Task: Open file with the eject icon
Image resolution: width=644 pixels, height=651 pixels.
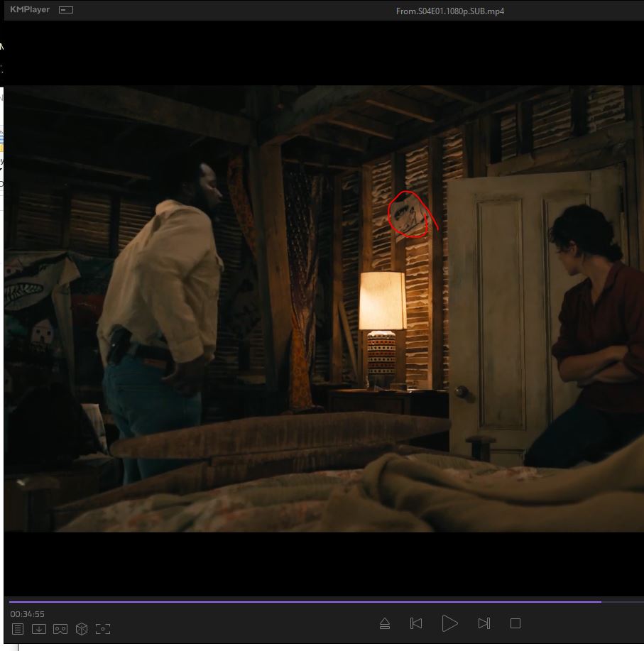Action: (x=385, y=623)
